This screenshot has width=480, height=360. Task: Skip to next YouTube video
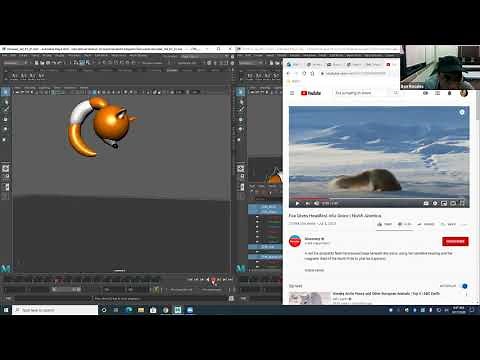point(307,203)
